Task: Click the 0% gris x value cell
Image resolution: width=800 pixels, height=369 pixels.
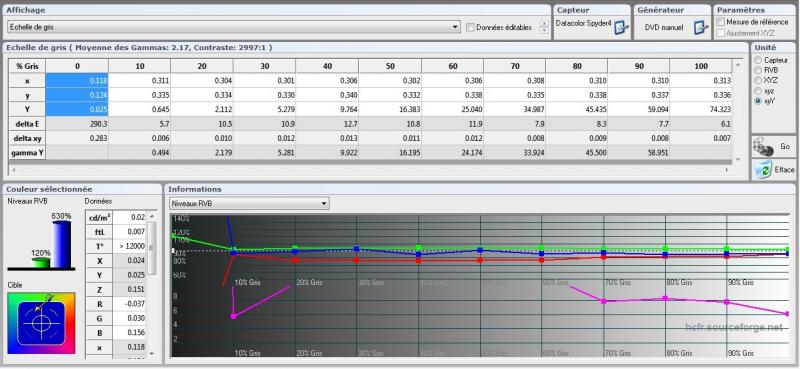Action: point(77,81)
